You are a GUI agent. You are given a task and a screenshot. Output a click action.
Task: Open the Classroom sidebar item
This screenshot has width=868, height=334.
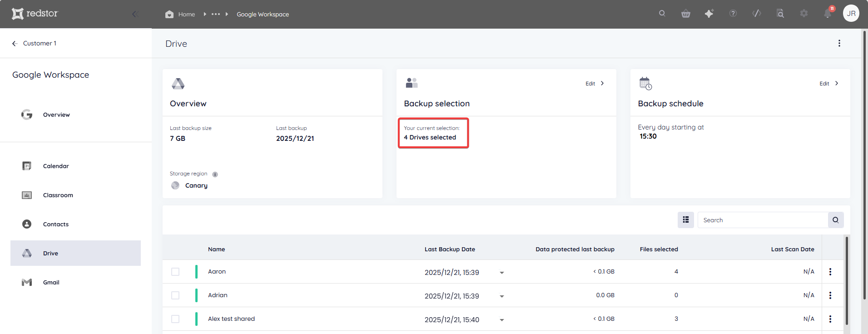75,195
